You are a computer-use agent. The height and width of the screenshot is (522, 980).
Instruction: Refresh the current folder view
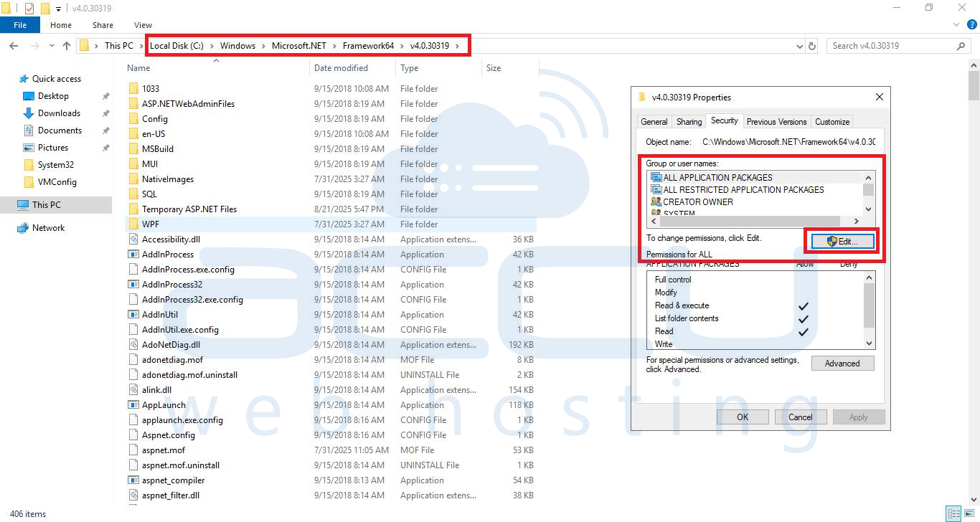coord(812,46)
